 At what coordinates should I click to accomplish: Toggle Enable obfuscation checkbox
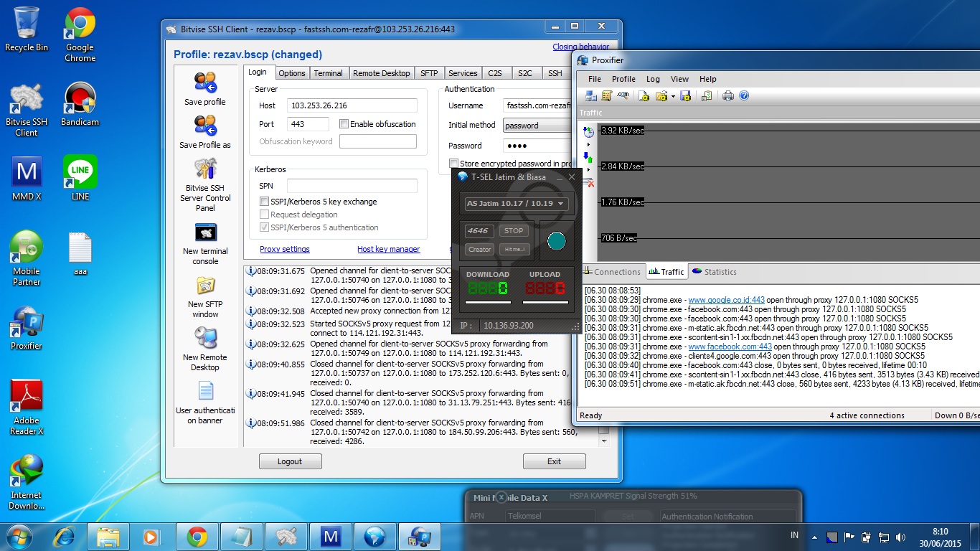344,124
